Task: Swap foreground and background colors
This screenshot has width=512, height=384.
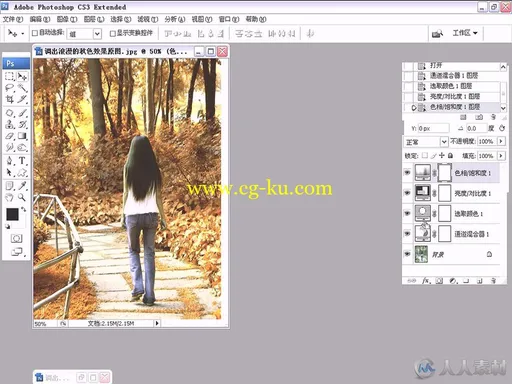Action: (x=24, y=210)
